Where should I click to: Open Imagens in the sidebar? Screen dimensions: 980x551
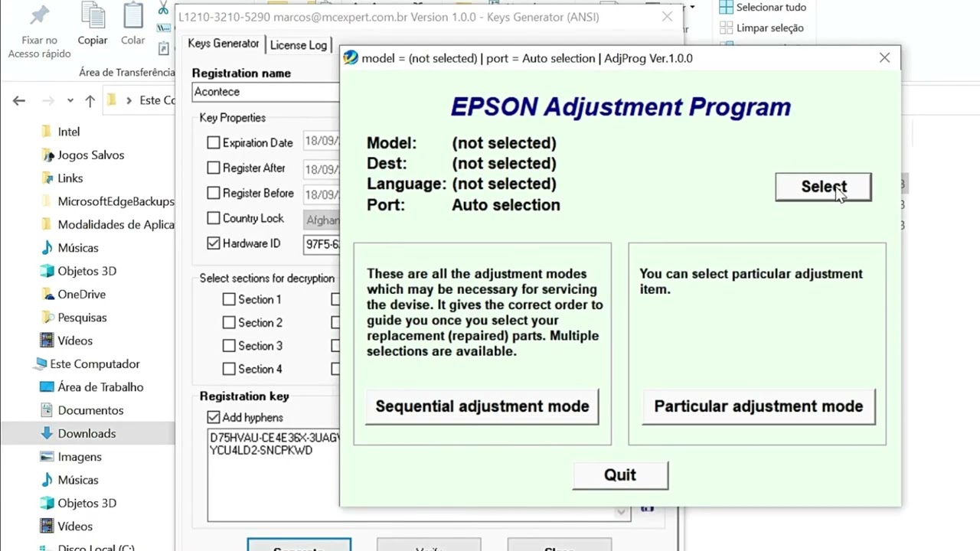click(x=80, y=457)
